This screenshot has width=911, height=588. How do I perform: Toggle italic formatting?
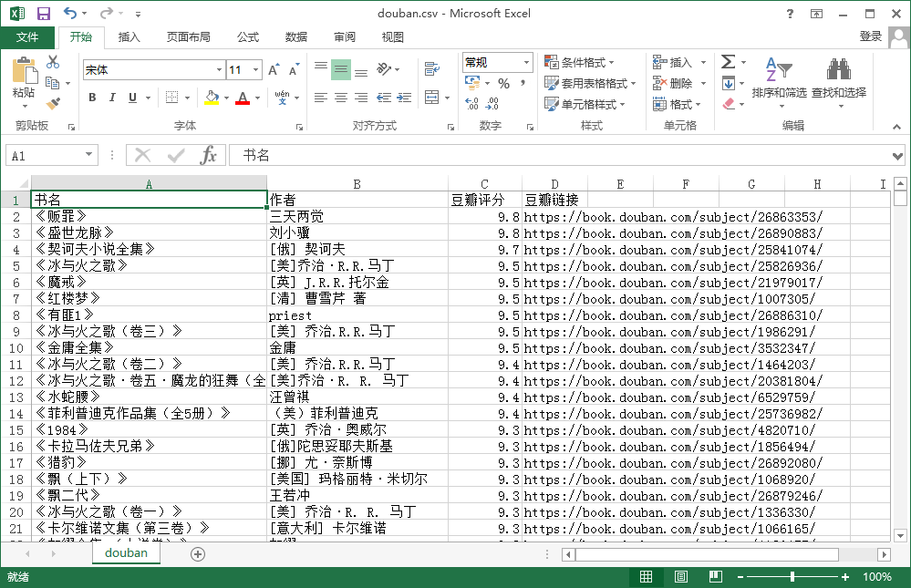pos(112,98)
